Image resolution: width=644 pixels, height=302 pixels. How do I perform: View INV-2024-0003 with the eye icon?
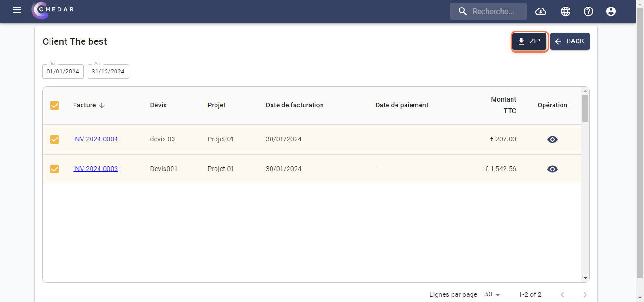tap(553, 169)
